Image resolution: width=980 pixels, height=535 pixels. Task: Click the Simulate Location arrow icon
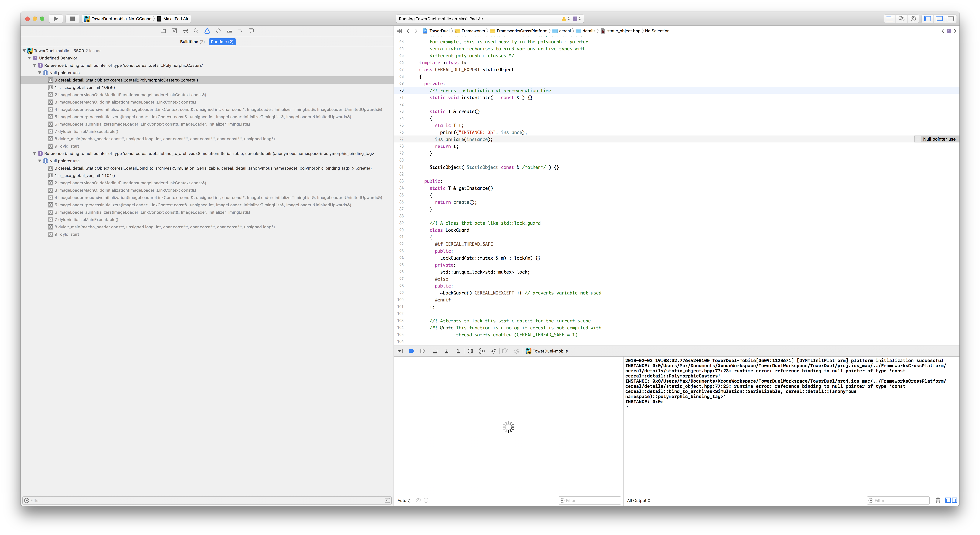pos(493,351)
